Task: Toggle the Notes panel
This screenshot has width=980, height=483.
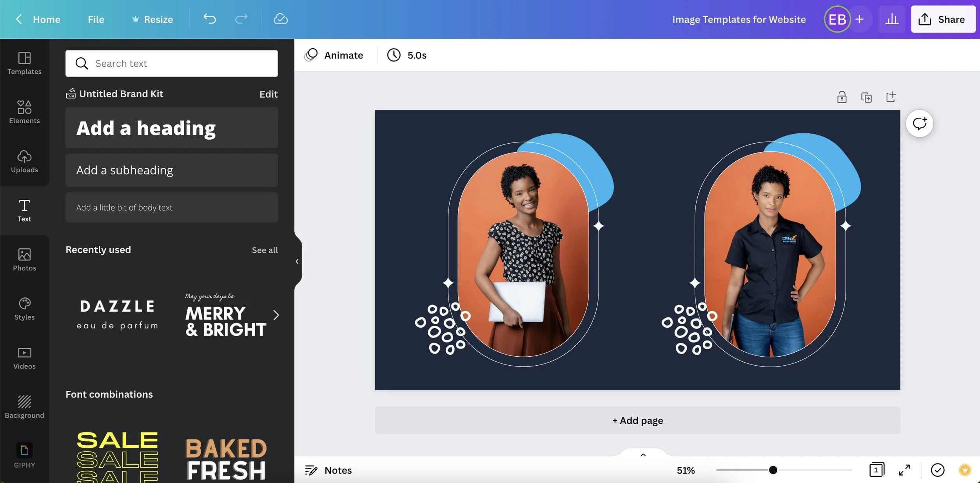Action: [x=328, y=470]
